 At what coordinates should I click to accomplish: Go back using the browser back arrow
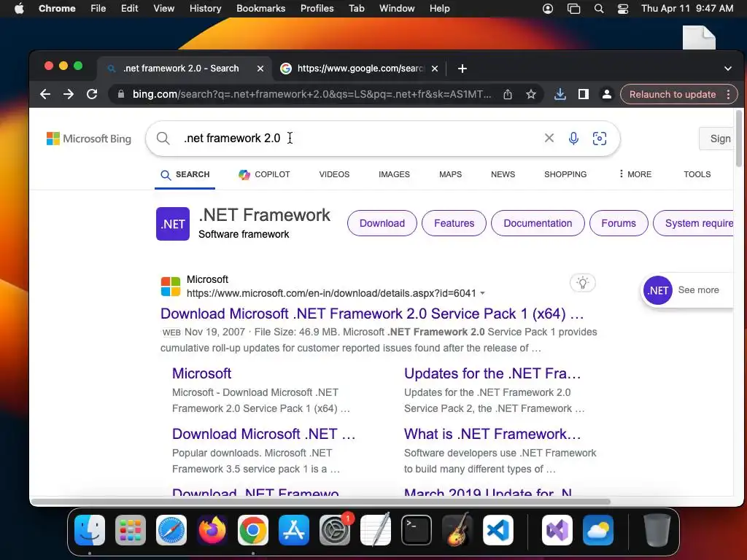[45, 94]
